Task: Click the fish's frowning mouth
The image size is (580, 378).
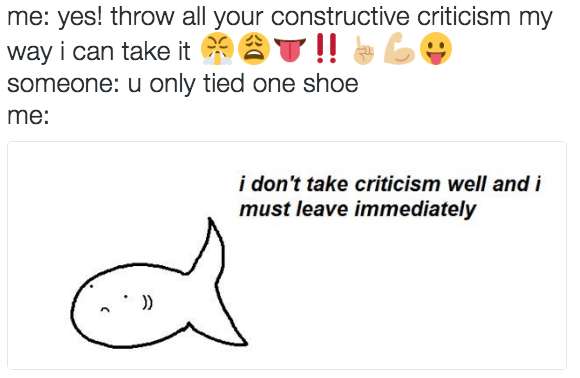Action: 105,310
